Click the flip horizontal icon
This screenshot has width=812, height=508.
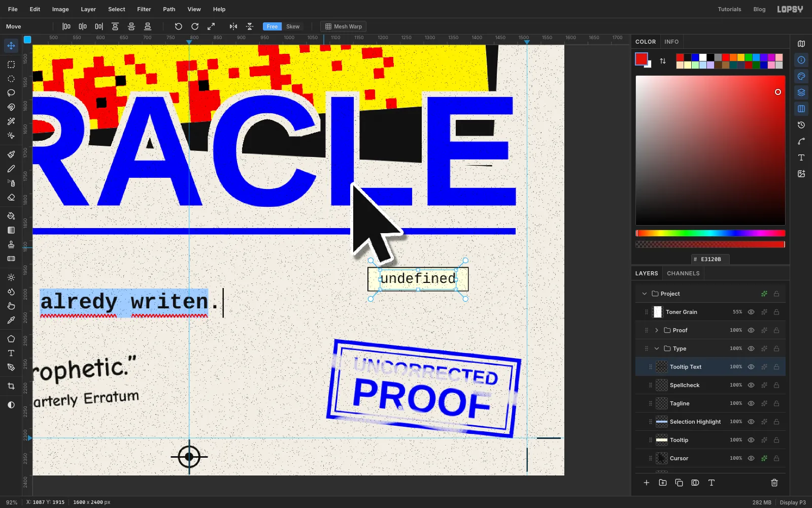pyautogui.click(x=233, y=26)
